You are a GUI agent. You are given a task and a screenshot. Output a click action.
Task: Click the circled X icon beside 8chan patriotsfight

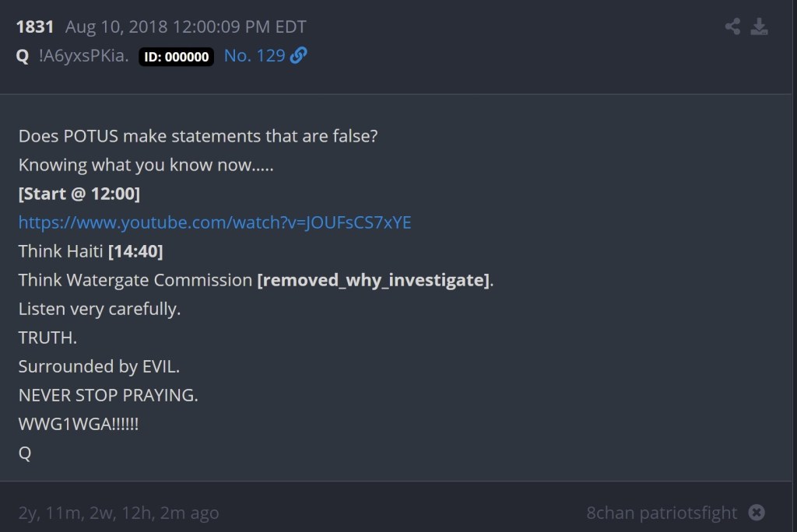[x=757, y=513]
